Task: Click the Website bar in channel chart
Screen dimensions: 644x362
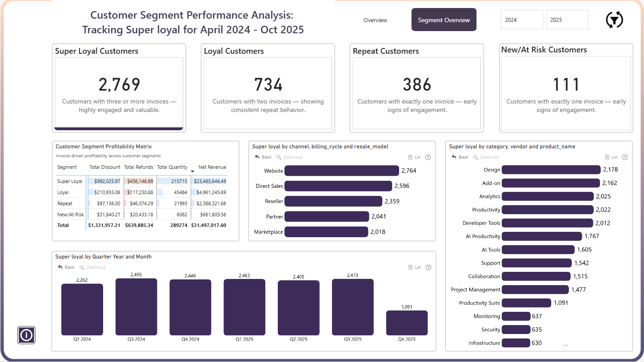Action: coord(342,171)
